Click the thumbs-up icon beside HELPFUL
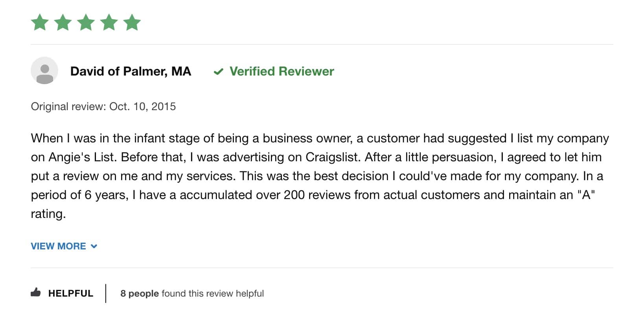Screen dimensions: 644x321 (x=36, y=292)
